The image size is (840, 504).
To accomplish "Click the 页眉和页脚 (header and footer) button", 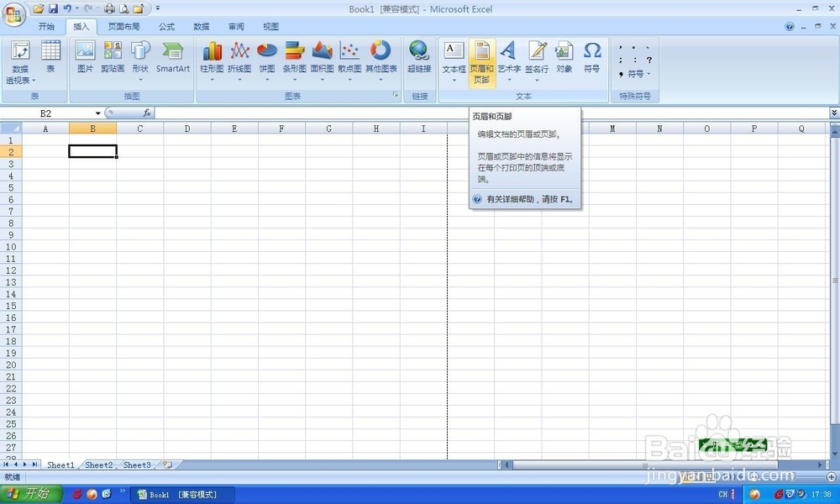I will [481, 63].
